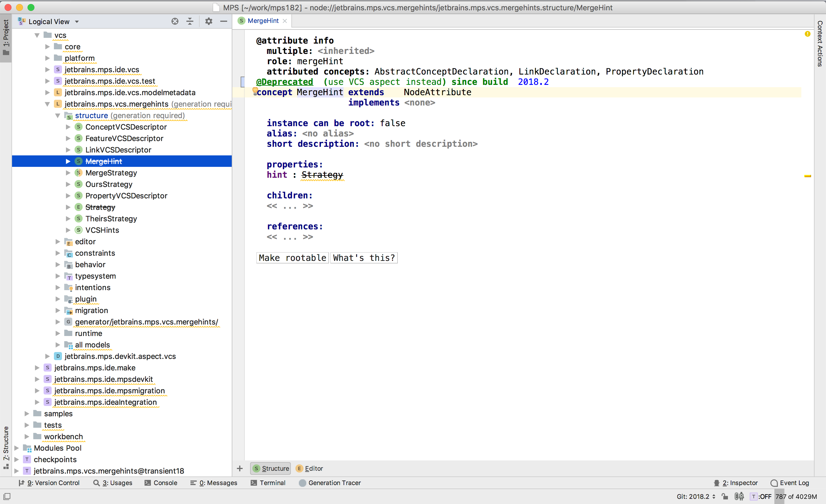This screenshot has width=826, height=504.
Task: Expand the editor aspect node
Action: click(58, 242)
